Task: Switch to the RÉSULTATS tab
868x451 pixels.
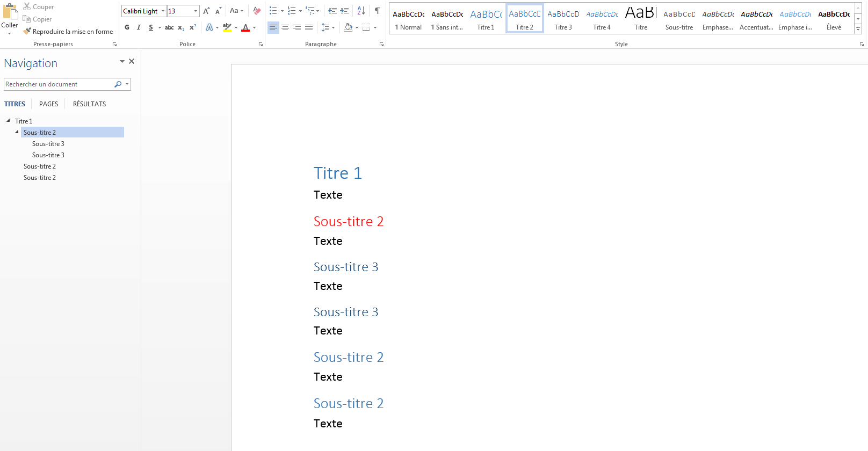Action: tap(89, 104)
